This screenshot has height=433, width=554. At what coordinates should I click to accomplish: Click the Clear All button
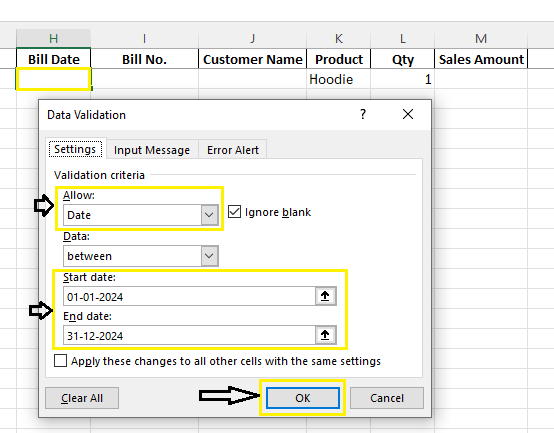point(82,398)
